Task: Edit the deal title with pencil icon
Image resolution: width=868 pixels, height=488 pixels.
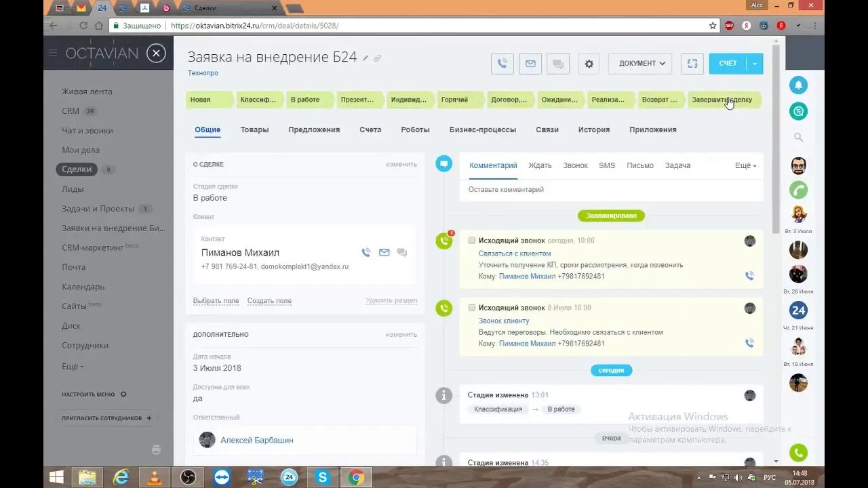Action: point(366,58)
